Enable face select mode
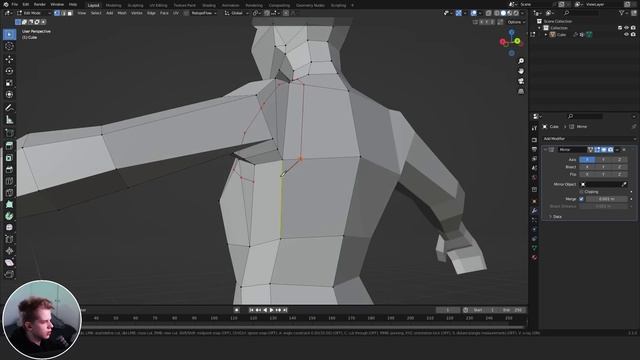 pos(70,13)
